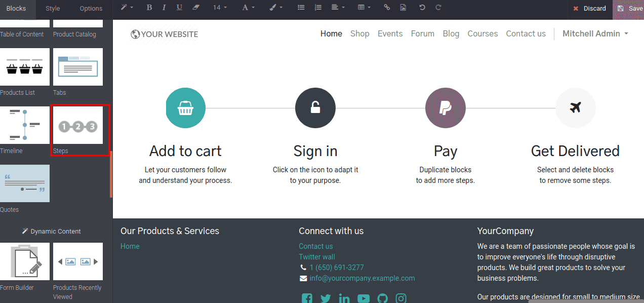Click the Table of Content block label

click(22, 34)
